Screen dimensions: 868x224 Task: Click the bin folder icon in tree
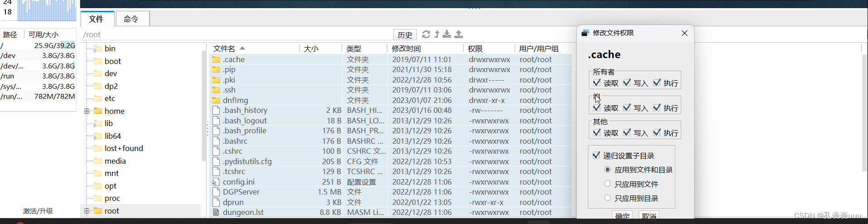point(97,49)
